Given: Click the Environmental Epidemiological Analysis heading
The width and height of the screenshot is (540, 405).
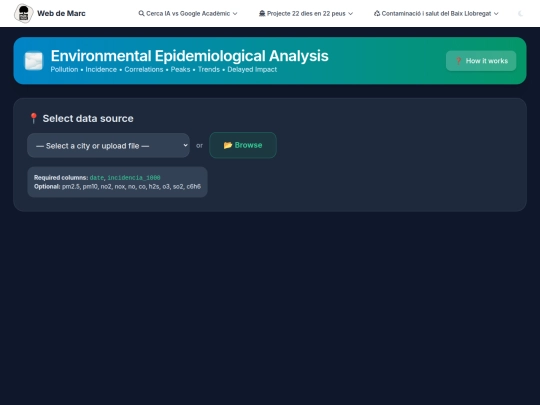Looking at the screenshot, I should pos(189,56).
